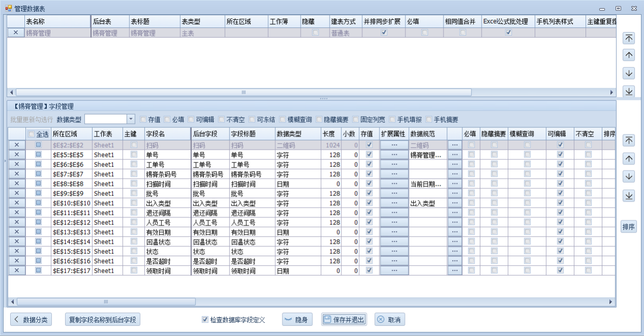Sort by the 字段名 column header
Image resolution: width=644 pixels, height=336 pixels.
point(166,134)
